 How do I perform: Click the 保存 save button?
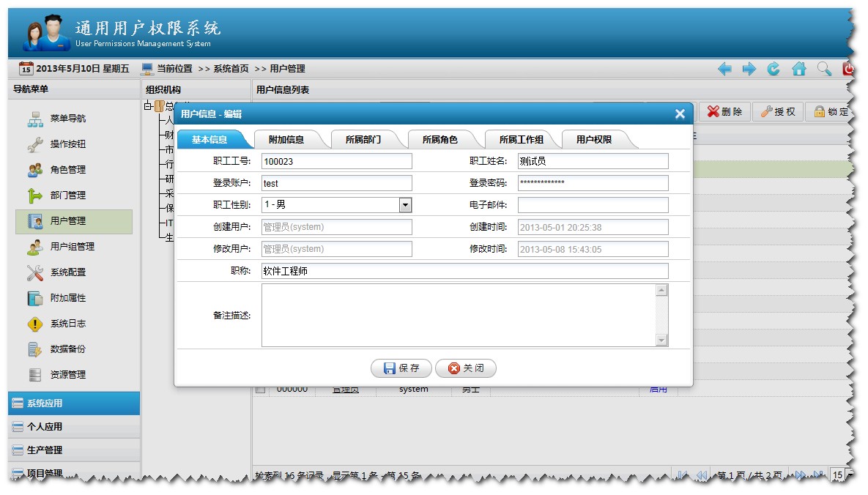pyautogui.click(x=401, y=368)
